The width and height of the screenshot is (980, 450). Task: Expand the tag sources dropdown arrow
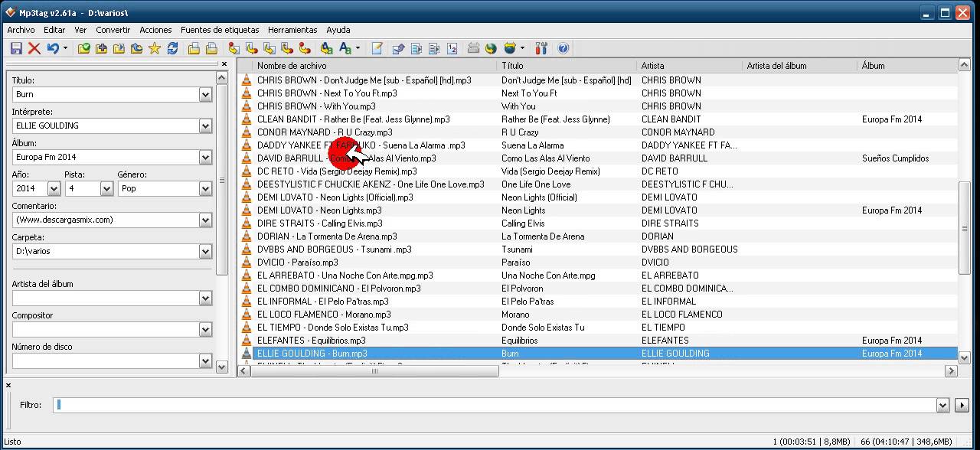point(522,48)
